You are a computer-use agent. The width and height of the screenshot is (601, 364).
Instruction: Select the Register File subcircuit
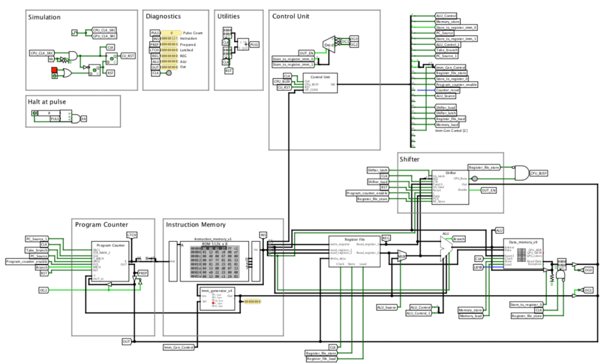[x=354, y=252]
